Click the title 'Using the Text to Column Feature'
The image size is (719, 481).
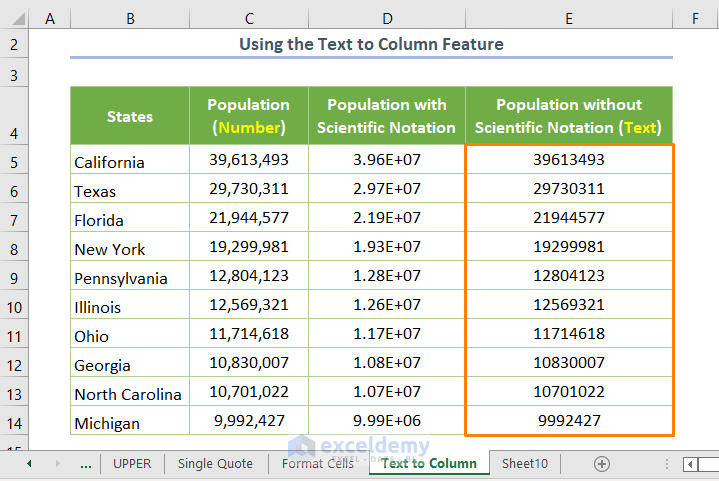click(371, 44)
